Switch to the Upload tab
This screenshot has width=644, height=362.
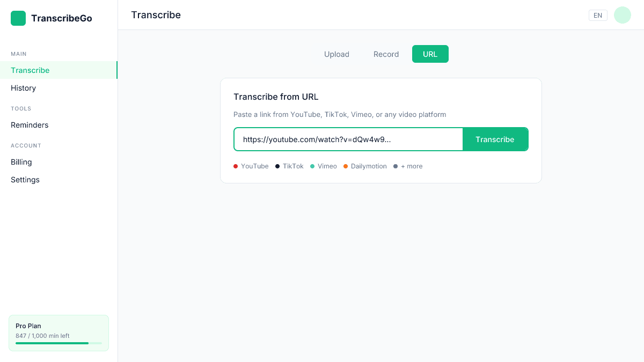[336, 54]
